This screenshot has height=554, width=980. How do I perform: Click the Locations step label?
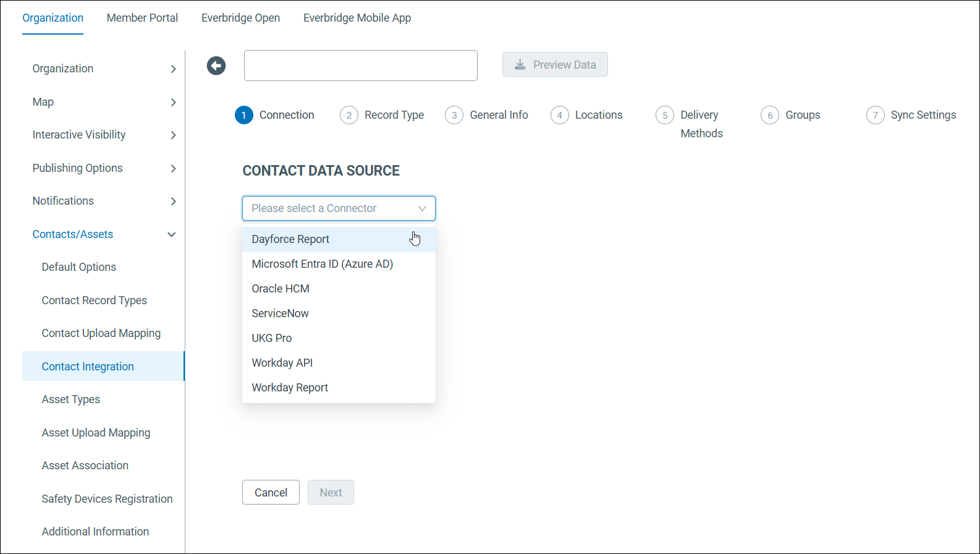click(599, 115)
